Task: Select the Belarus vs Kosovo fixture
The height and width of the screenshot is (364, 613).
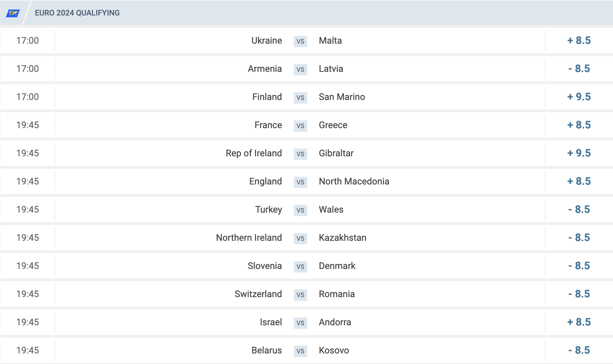Action: [306, 350]
